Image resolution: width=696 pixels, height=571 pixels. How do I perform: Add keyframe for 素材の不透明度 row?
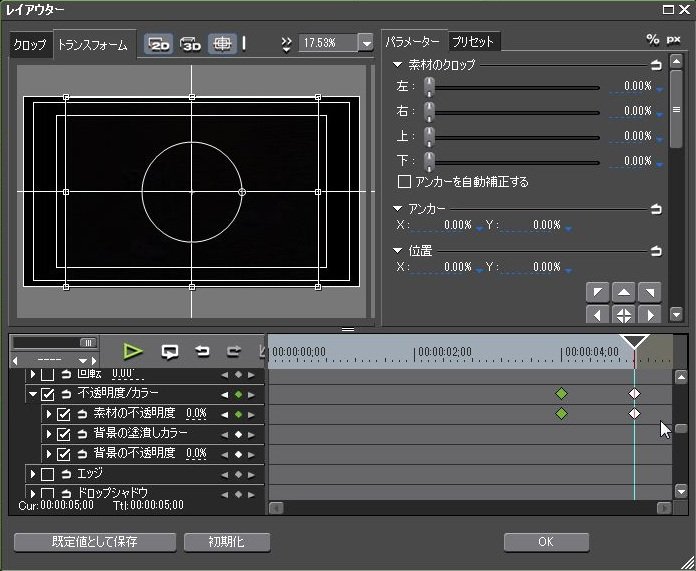(238, 415)
